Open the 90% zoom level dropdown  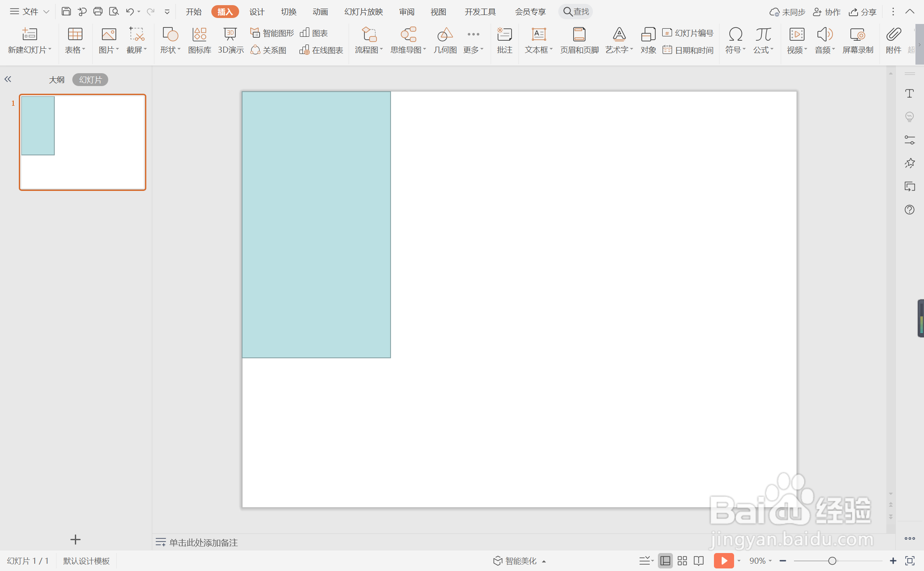[x=760, y=561]
